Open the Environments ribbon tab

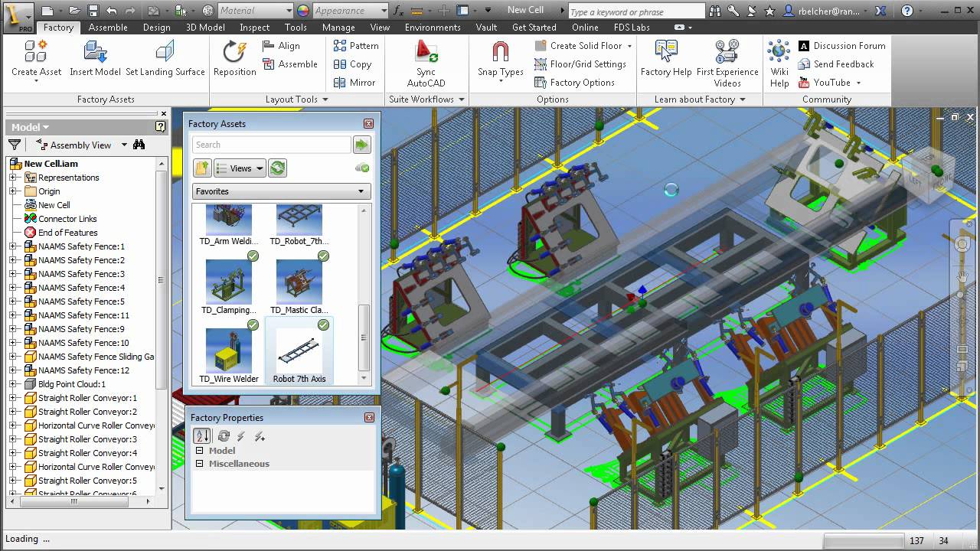tap(433, 28)
